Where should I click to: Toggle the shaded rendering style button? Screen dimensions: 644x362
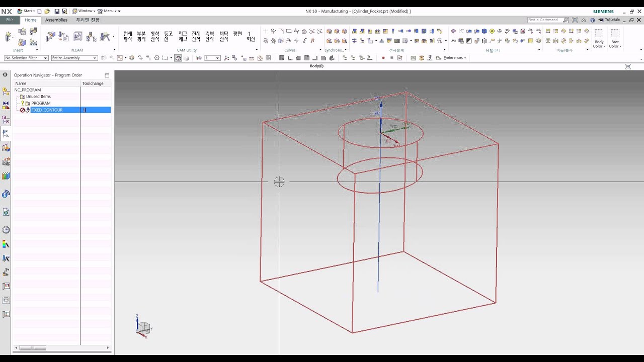pyautogui.click(x=186, y=58)
